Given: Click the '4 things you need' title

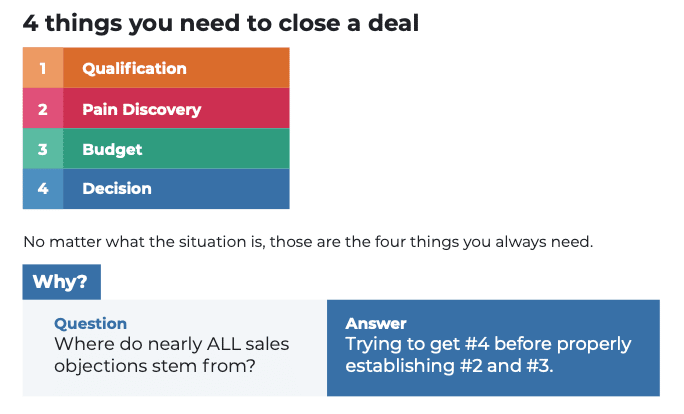Looking at the screenshot, I should (221, 23).
